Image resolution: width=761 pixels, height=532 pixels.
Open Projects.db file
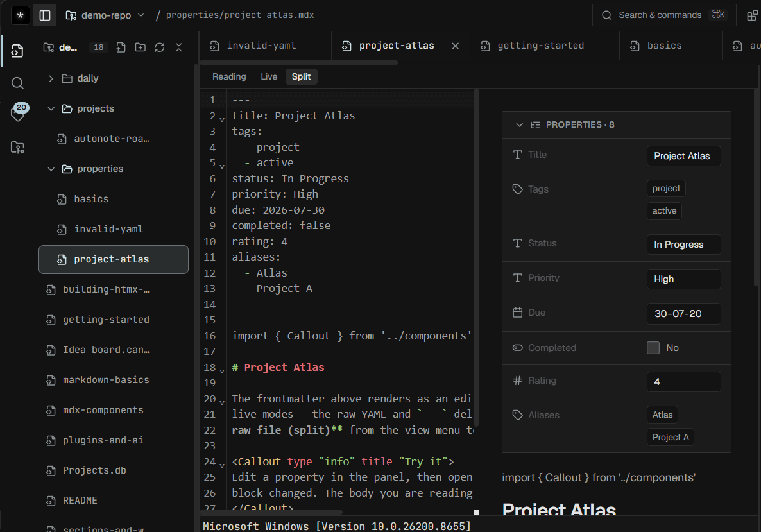[114, 470]
